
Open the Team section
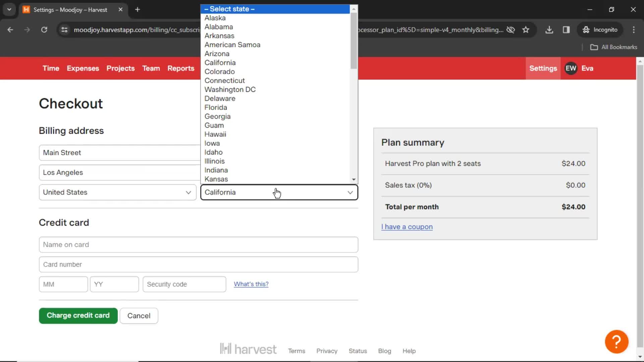(x=150, y=68)
